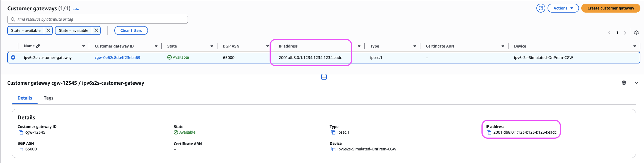Click the edit pencil beside Name
The width and height of the screenshot is (644, 163).
[x=38, y=46]
